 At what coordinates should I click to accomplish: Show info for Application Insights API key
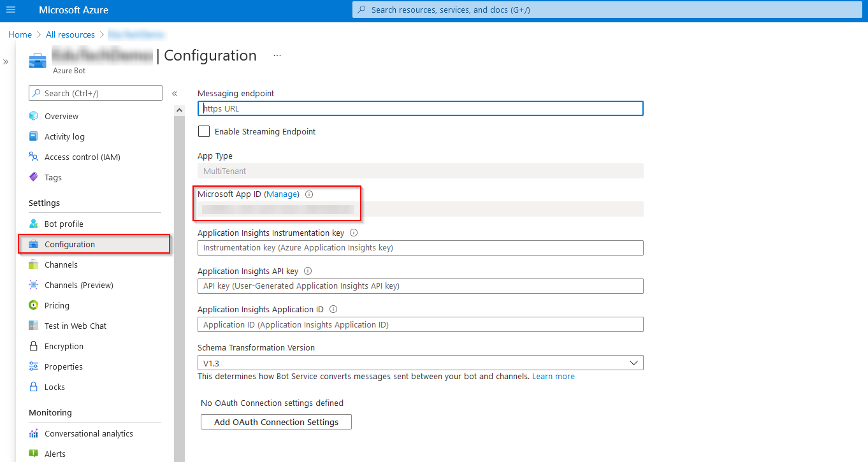tap(308, 271)
